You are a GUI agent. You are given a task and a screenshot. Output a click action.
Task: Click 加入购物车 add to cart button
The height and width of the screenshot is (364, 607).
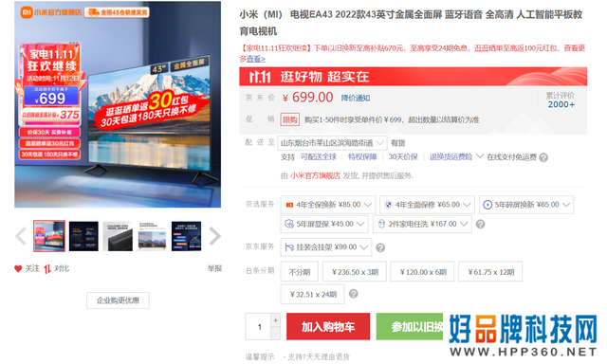(x=328, y=326)
